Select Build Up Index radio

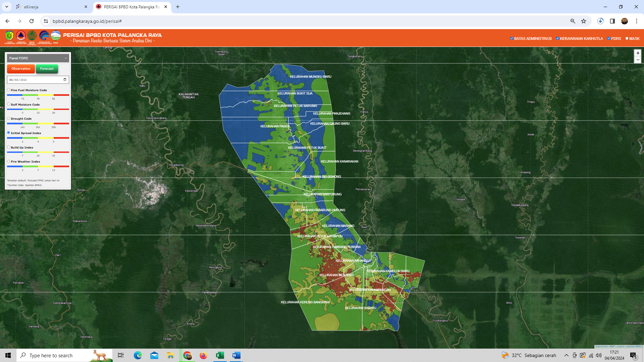(9, 147)
